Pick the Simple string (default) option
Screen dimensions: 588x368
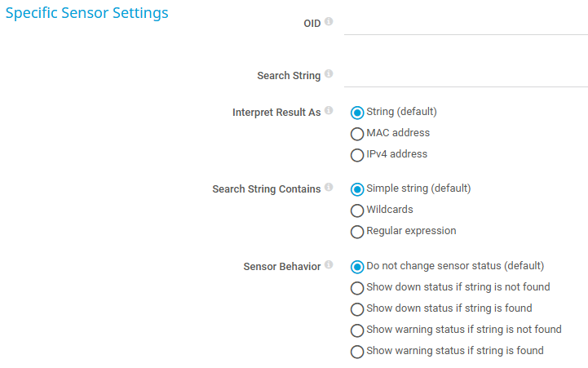point(357,189)
